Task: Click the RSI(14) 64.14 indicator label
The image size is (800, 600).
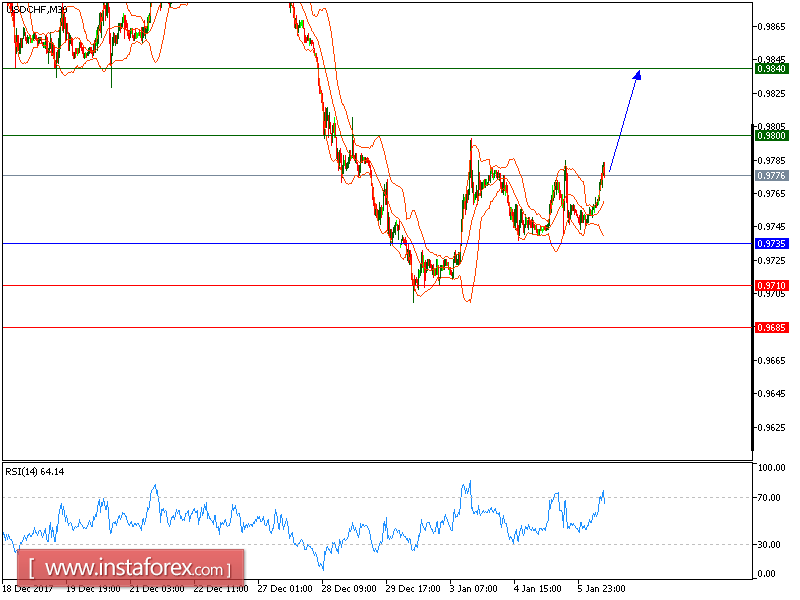Action: (33, 469)
